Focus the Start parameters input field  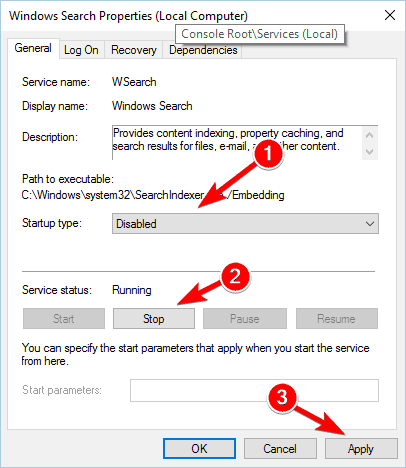point(254,390)
